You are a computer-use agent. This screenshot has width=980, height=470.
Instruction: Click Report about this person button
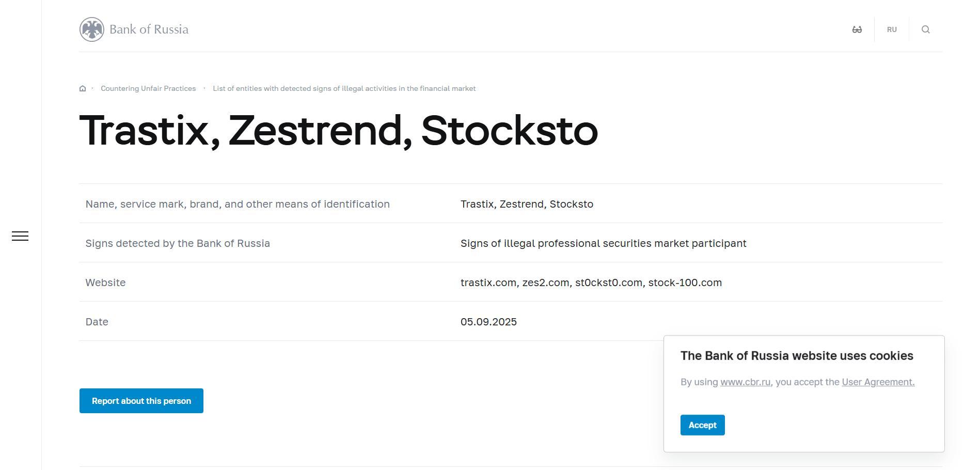tap(141, 401)
